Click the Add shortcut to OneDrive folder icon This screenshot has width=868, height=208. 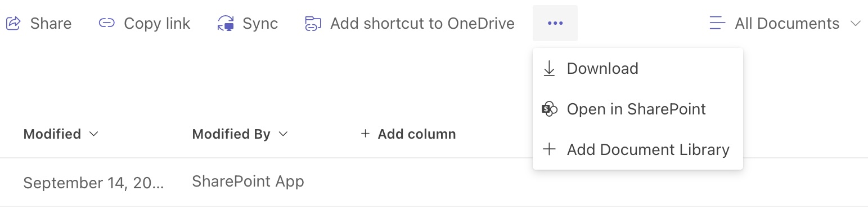(x=313, y=24)
